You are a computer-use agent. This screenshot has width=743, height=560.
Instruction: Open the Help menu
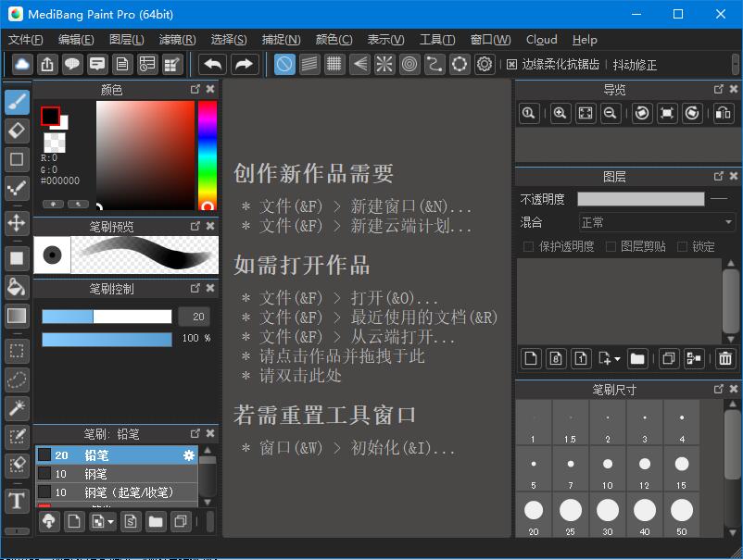click(x=585, y=40)
